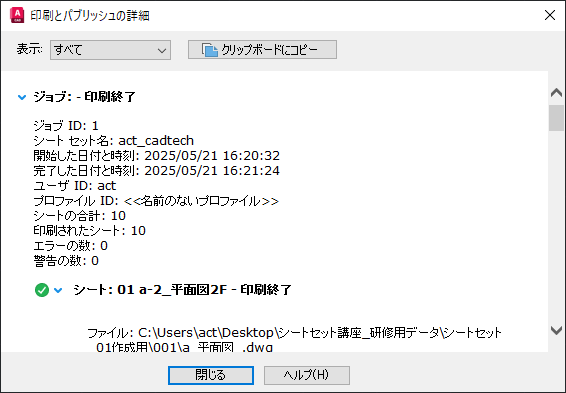Click the 開始した日付と時刻 line

pyautogui.click(x=157, y=156)
